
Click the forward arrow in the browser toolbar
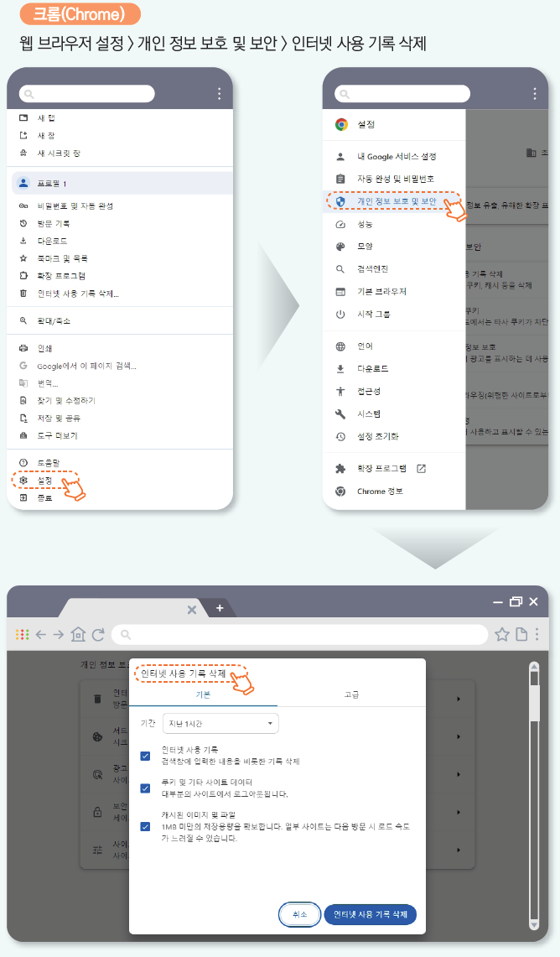coord(59,635)
